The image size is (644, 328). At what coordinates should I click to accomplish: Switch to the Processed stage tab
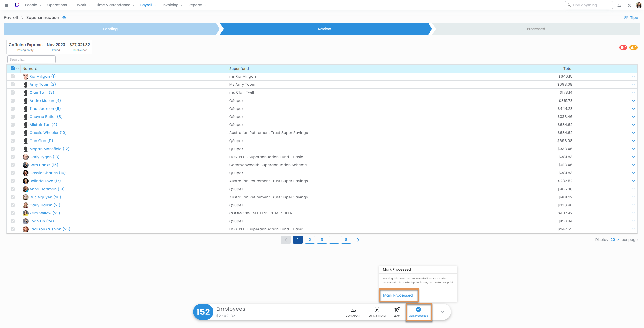tap(536, 29)
